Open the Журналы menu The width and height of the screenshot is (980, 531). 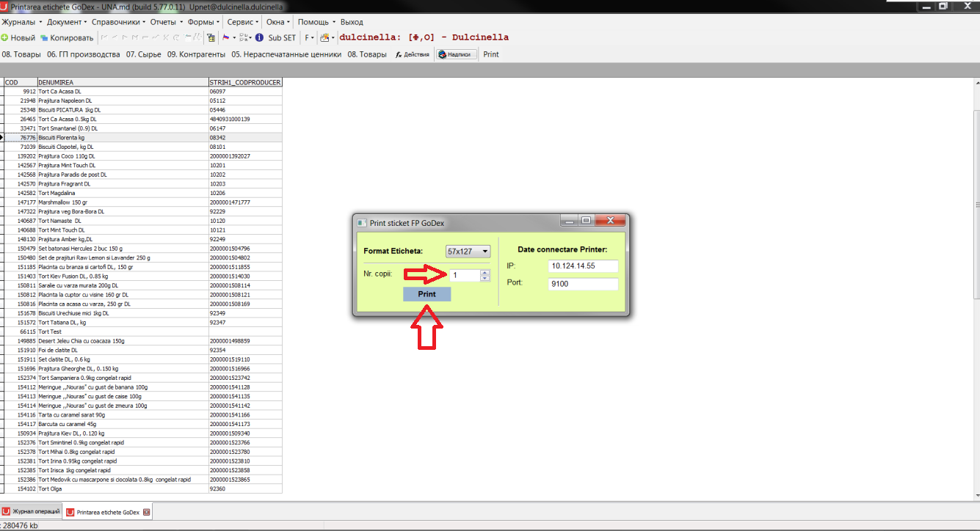point(21,22)
